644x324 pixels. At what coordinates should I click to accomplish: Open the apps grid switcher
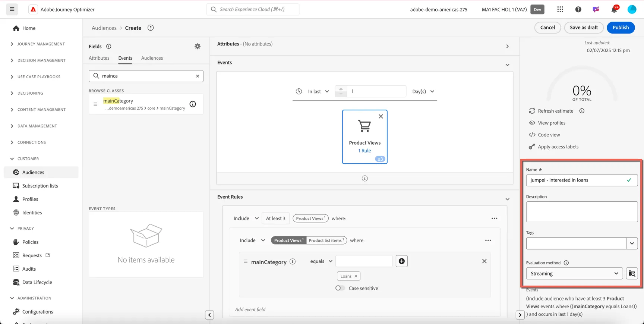tap(560, 9)
